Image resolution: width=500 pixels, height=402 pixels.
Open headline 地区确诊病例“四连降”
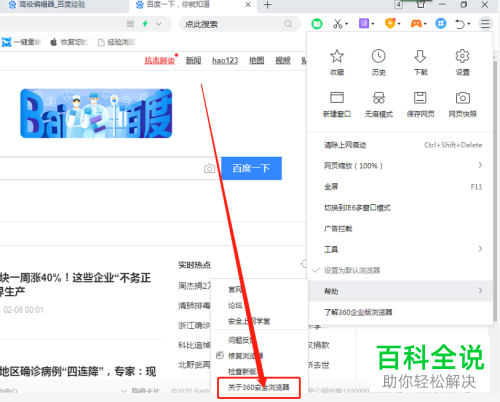(78, 371)
